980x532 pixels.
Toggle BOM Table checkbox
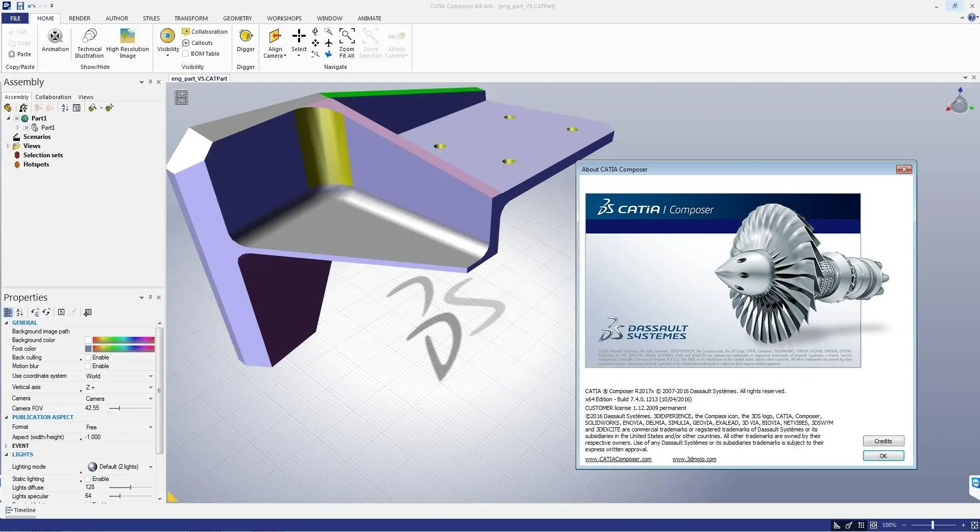[x=185, y=54]
